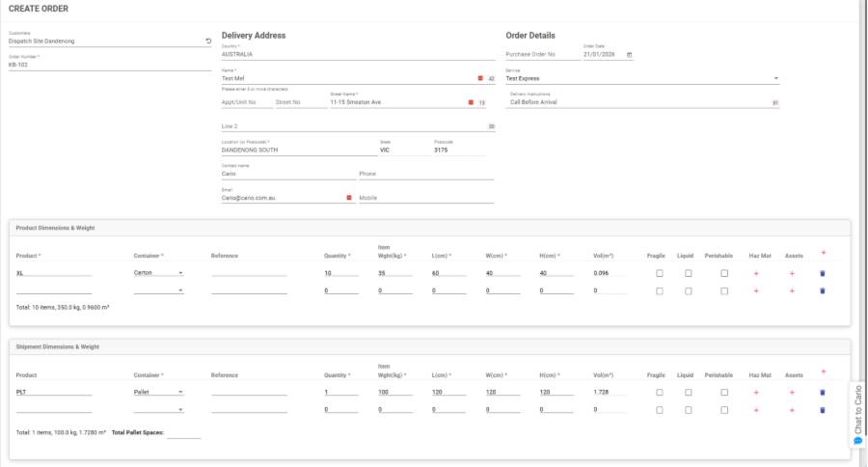
Task: Click the red icon in the Email field
Action: tap(348, 198)
